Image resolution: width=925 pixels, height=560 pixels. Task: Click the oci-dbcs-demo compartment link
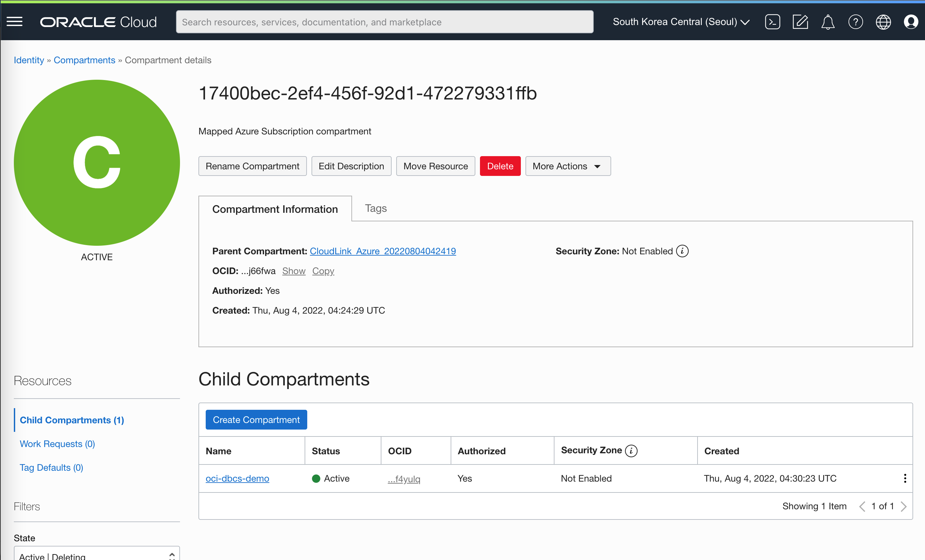click(x=238, y=478)
